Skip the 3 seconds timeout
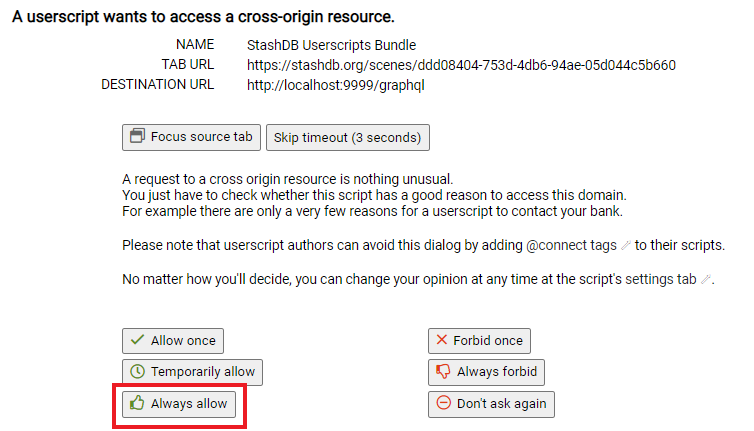 point(348,138)
